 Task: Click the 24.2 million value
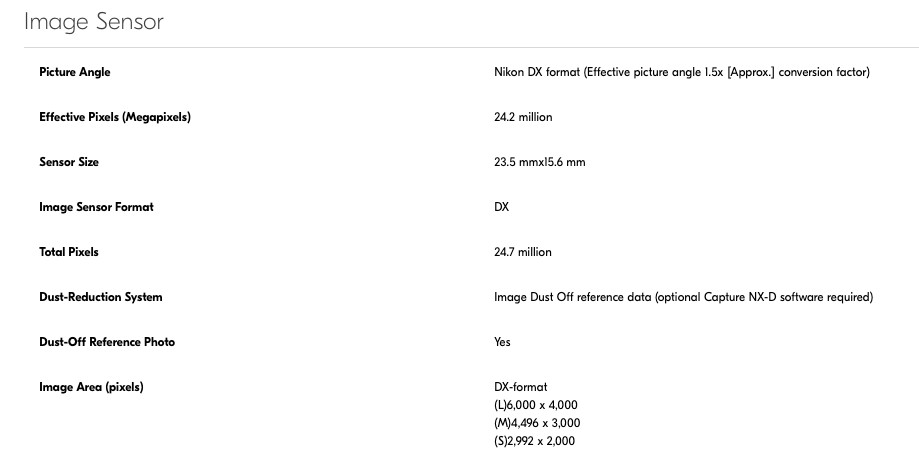pos(523,117)
